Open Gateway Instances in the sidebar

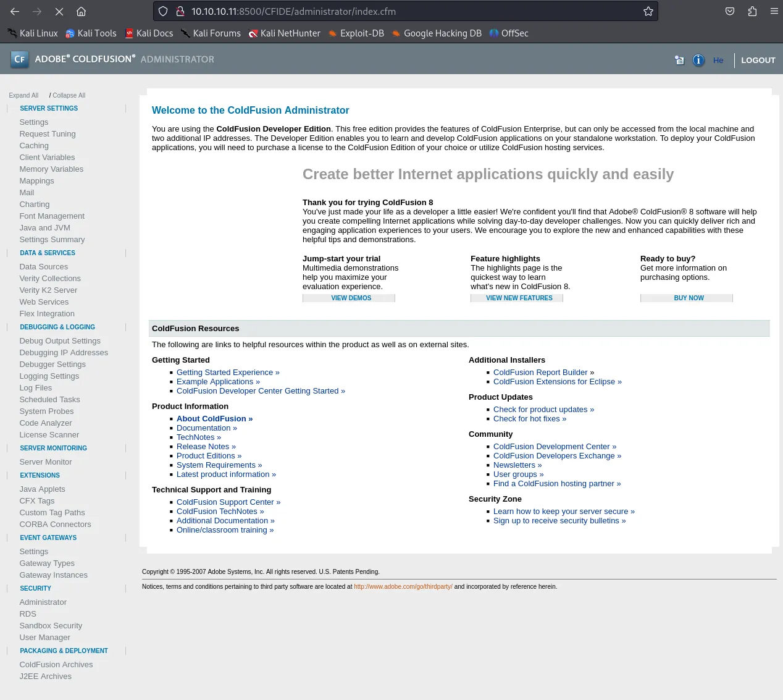point(53,575)
